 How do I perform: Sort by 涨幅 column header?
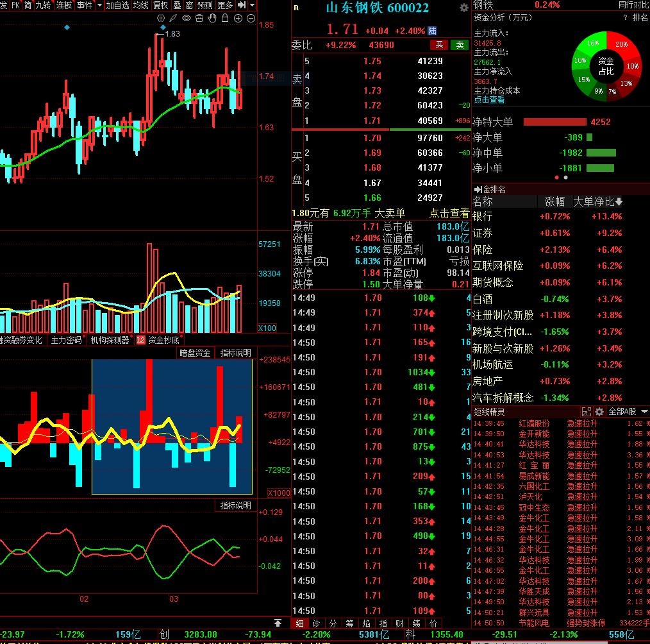[554, 202]
